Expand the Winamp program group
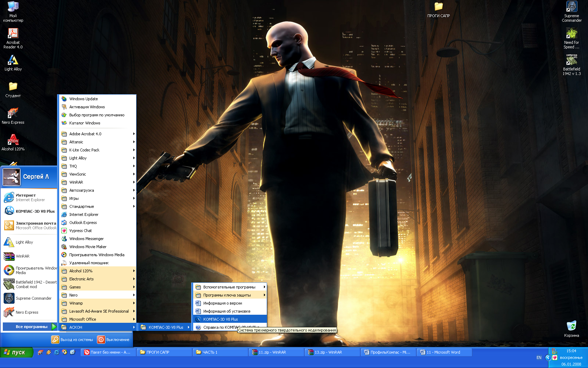Viewport: 588px width, 368px height. (98, 303)
